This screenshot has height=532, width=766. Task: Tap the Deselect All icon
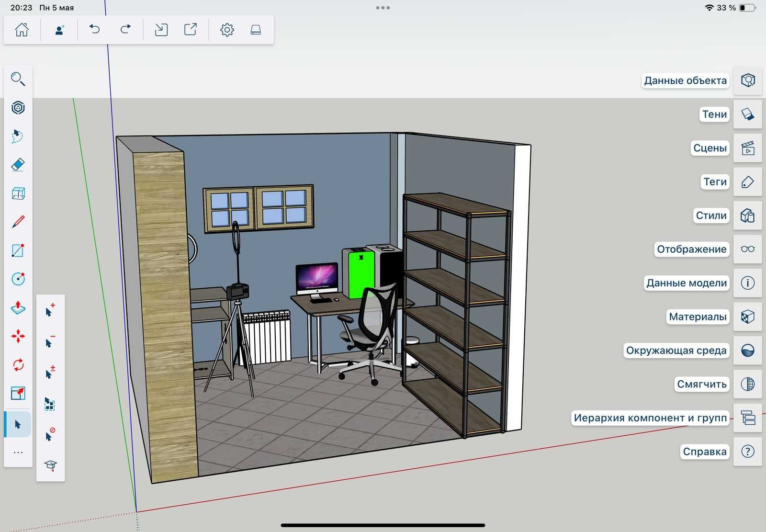pyautogui.click(x=50, y=434)
